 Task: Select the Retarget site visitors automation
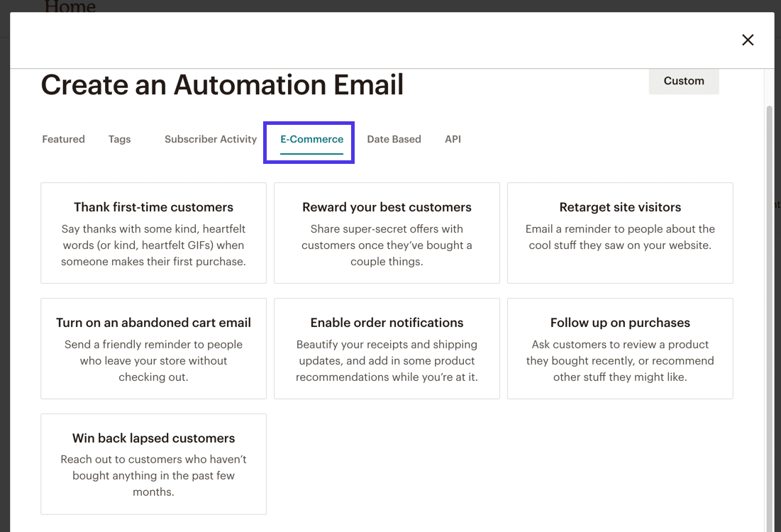point(620,233)
